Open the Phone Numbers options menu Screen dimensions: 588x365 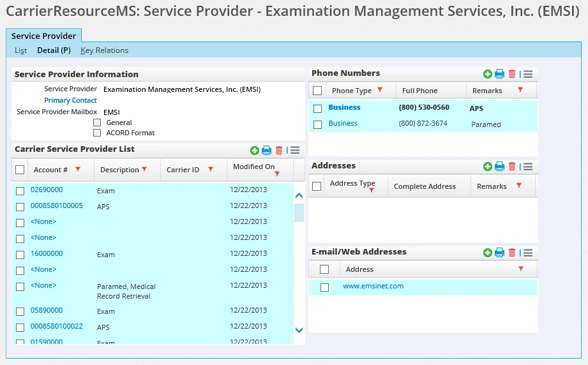click(x=528, y=74)
